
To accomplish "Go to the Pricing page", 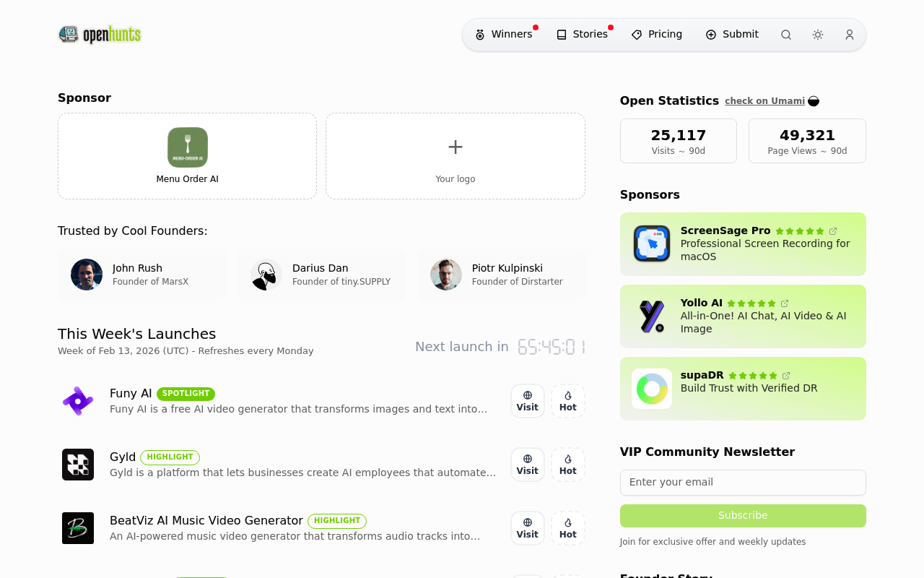I will point(657,35).
